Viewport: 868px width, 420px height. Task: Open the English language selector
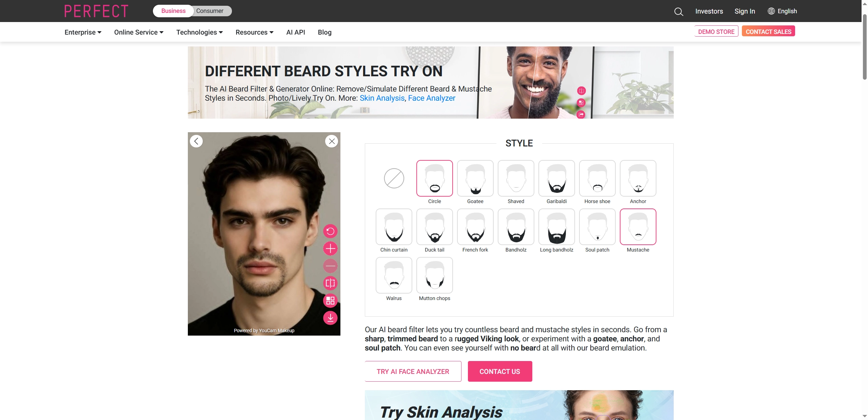click(783, 11)
